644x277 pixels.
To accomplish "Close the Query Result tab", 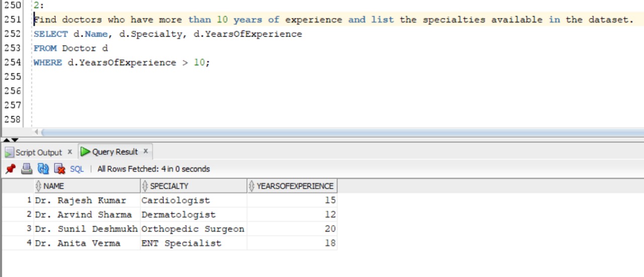I will [145, 151].
